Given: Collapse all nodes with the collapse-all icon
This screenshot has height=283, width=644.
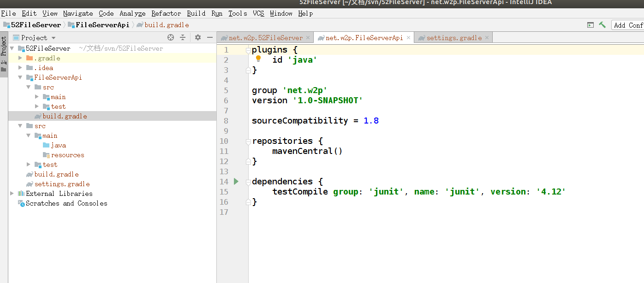Looking at the screenshot, I should (183, 37).
